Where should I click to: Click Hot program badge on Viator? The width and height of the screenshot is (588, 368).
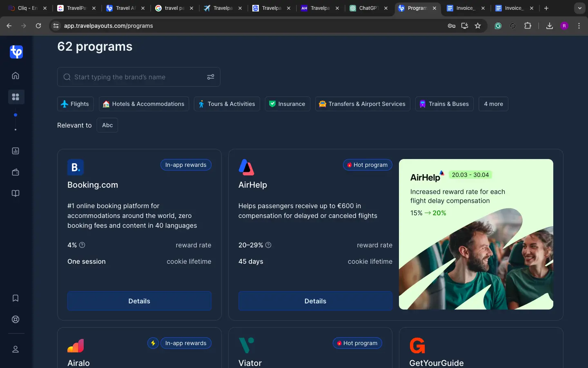(x=357, y=343)
